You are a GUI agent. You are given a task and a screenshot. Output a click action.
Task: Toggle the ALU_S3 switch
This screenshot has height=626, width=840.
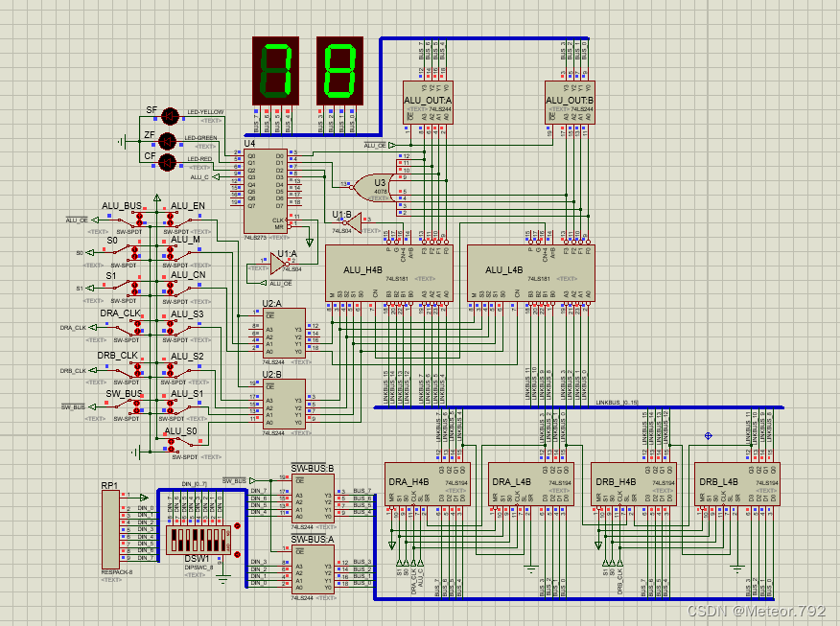point(181,327)
